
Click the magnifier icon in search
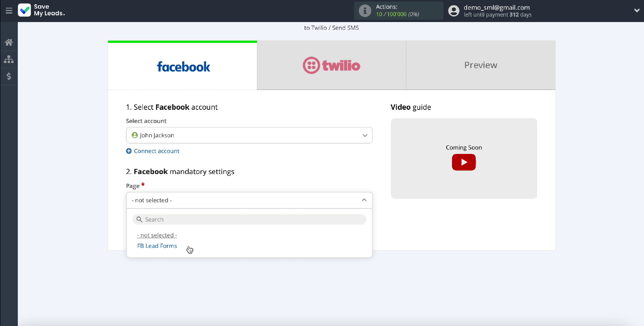139,219
